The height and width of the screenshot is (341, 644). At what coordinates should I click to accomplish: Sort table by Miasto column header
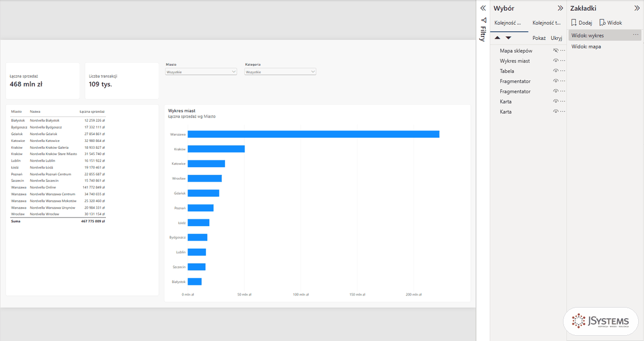(x=16, y=112)
